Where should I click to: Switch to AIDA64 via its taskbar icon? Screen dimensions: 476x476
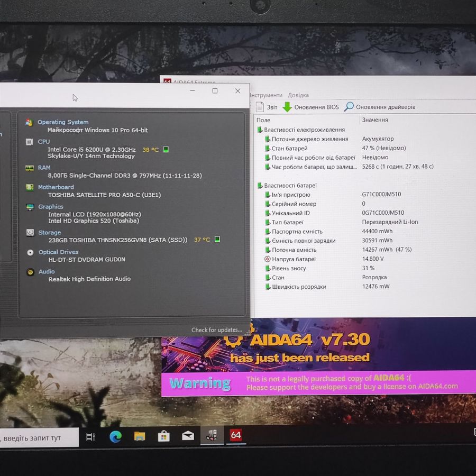(235, 435)
